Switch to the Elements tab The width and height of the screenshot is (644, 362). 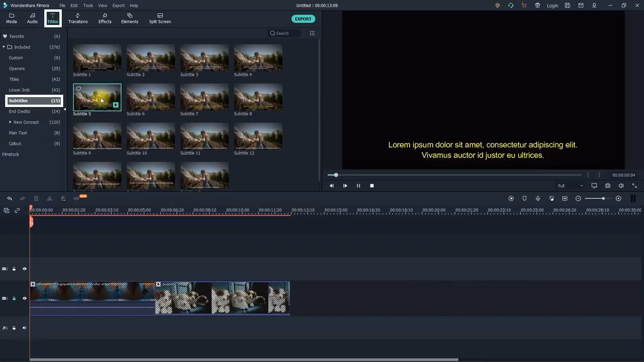coord(130,18)
